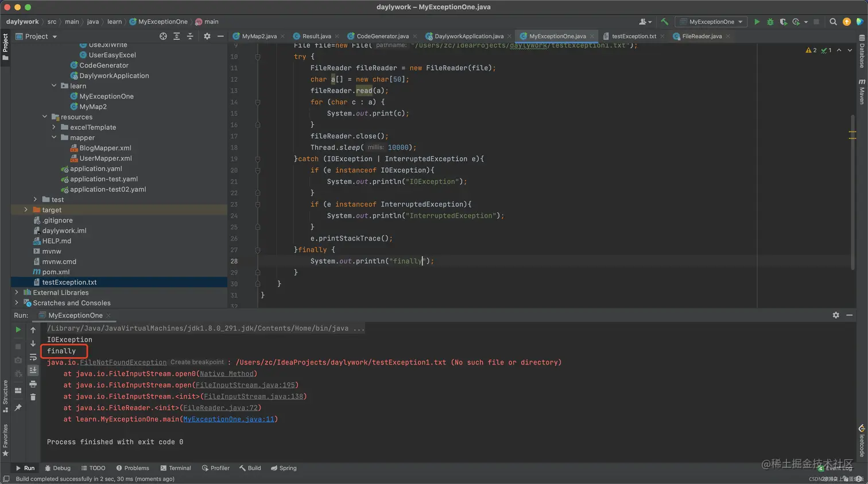Jump to next highlighted error arrow
Screen dimensions: 868x484
click(850, 50)
